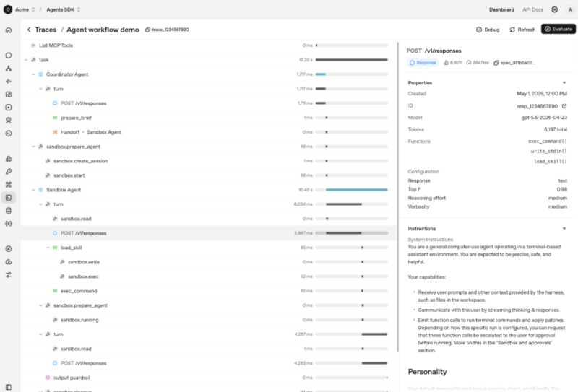Image resolution: width=578 pixels, height=392 pixels.
Task: Click the Acme organization logo
Action: [x=8, y=9]
